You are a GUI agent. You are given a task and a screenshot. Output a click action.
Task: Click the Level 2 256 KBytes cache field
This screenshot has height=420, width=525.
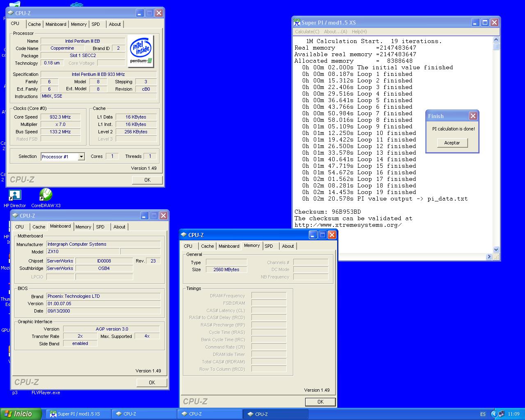136,132
